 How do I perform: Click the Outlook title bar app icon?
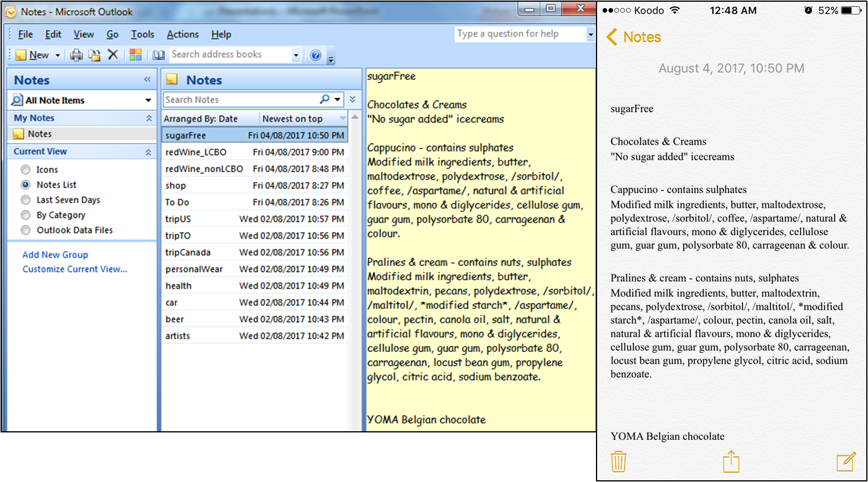click(x=10, y=12)
